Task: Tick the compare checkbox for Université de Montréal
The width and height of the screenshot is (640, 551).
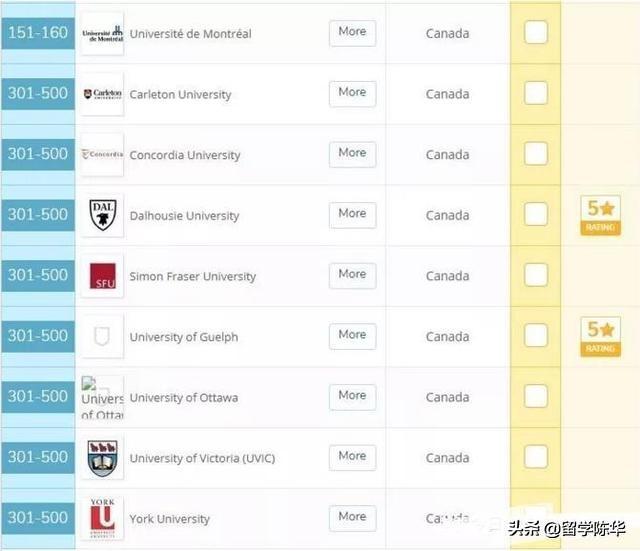Action: coord(536,32)
